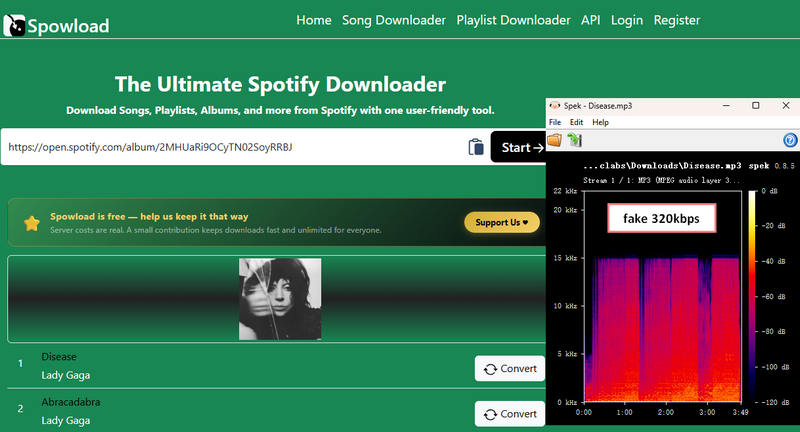
Task: Click the Spotify URL input field
Action: click(232, 147)
